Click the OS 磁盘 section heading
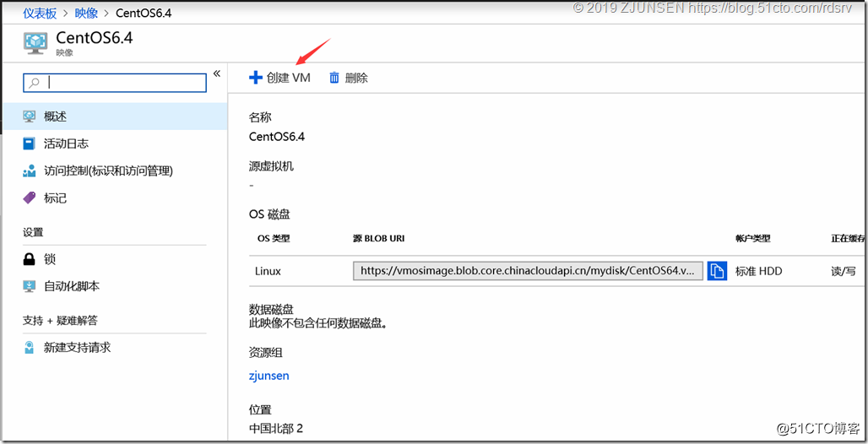 [269, 214]
